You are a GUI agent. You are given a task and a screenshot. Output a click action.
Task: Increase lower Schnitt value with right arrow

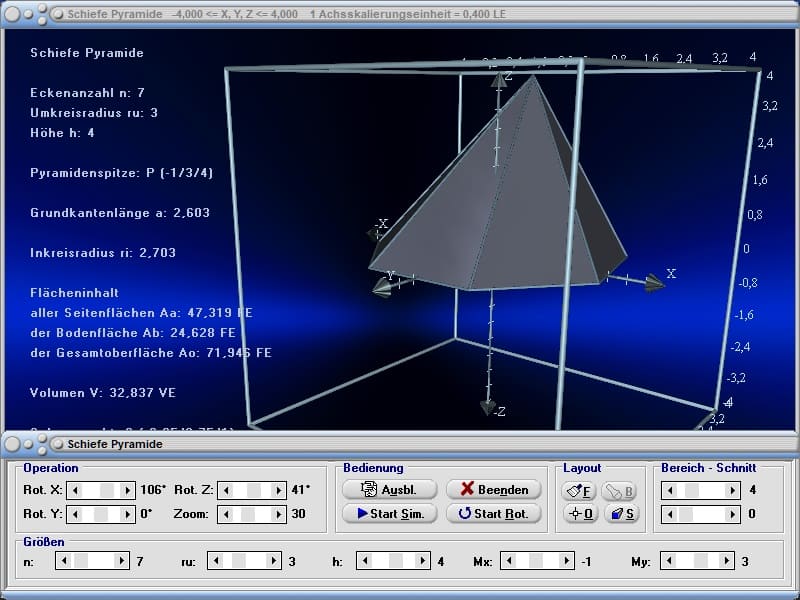tap(733, 514)
